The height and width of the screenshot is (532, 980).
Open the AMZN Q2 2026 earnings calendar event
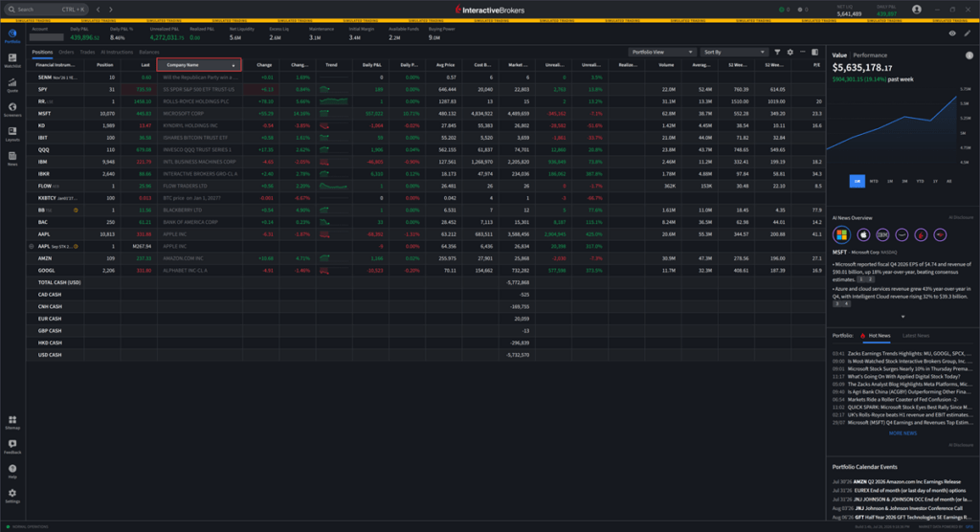click(x=896, y=482)
